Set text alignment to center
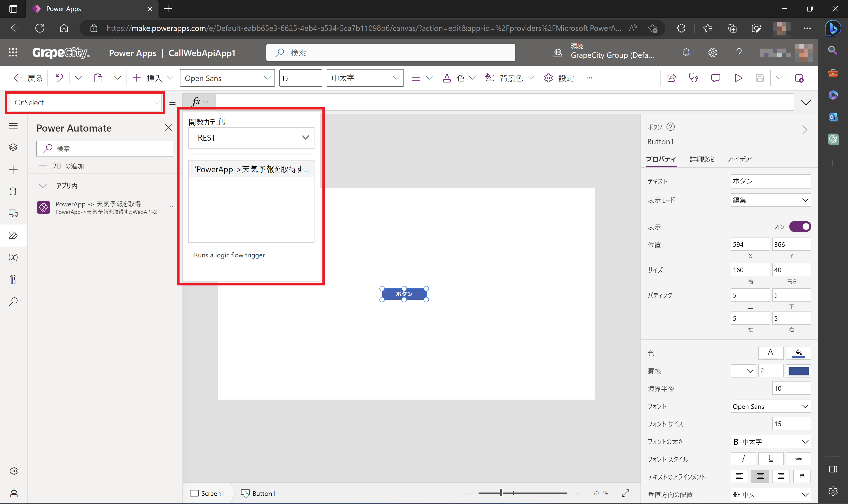 click(760, 476)
